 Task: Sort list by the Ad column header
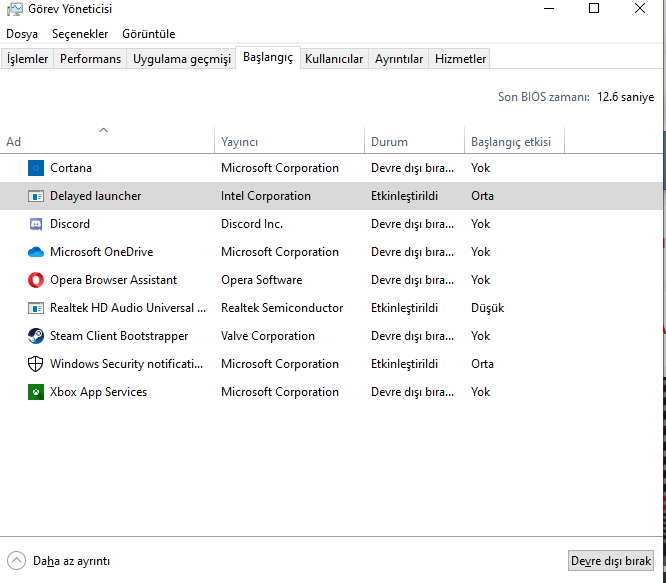point(14,142)
